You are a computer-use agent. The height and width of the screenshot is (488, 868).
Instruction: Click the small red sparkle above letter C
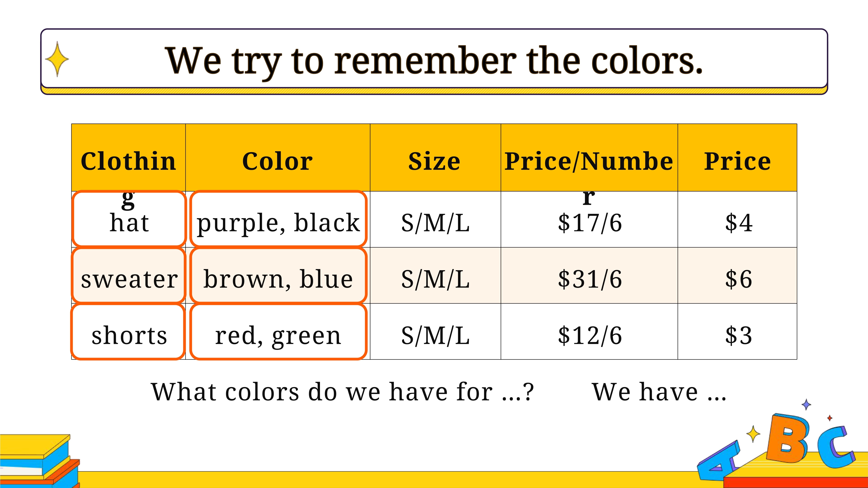830,418
